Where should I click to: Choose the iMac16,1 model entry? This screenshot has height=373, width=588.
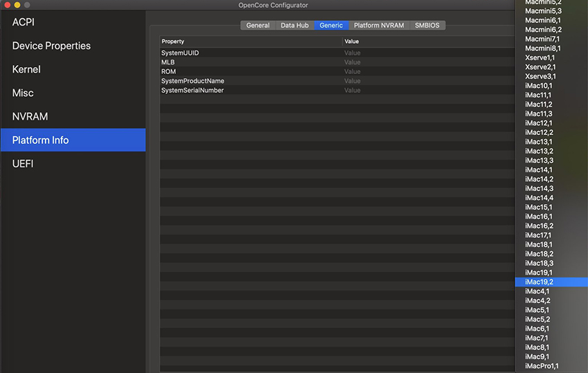click(x=551, y=217)
